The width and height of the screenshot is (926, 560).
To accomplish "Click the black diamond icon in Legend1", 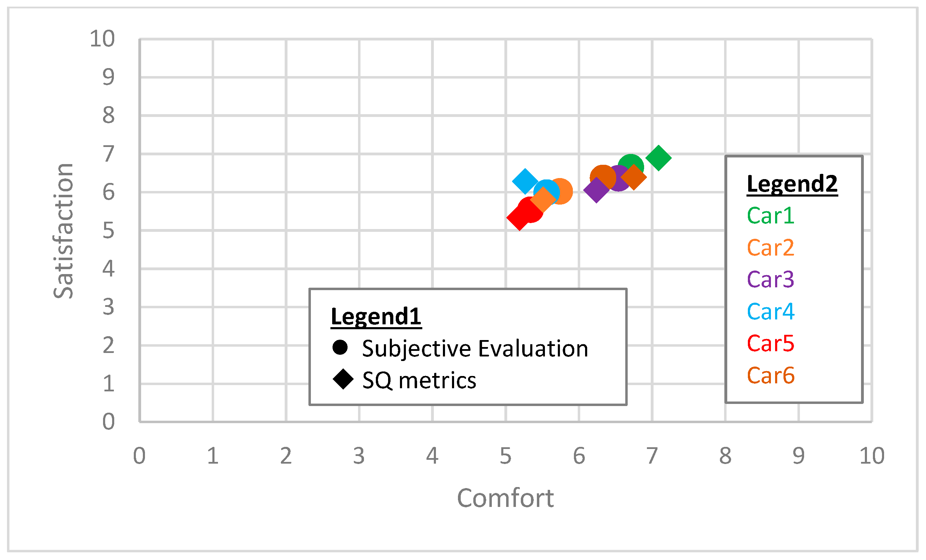I will click(x=343, y=380).
